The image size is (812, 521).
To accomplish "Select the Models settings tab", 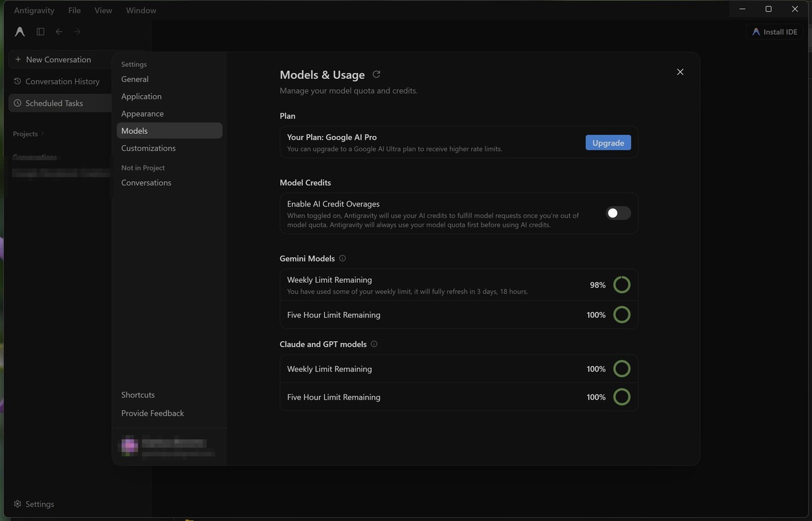I will click(169, 131).
